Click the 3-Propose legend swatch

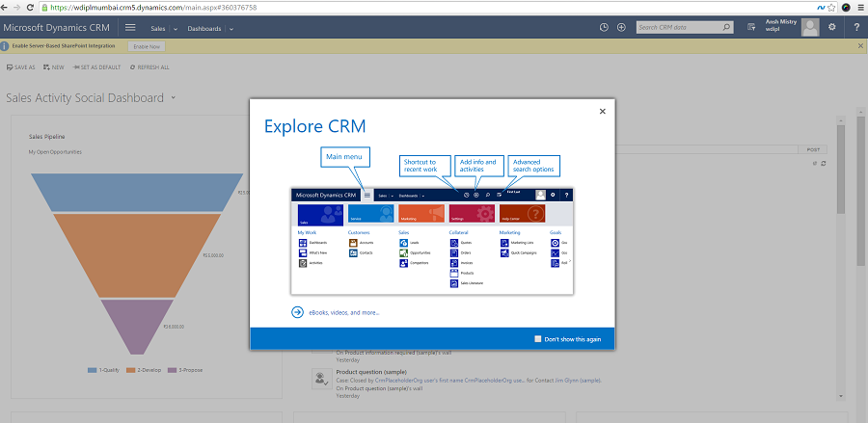pos(173,370)
